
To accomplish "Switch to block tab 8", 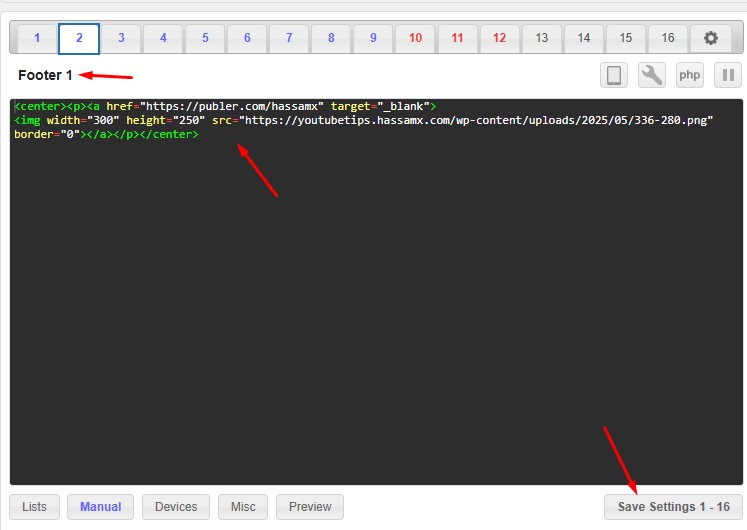I will [x=331, y=38].
